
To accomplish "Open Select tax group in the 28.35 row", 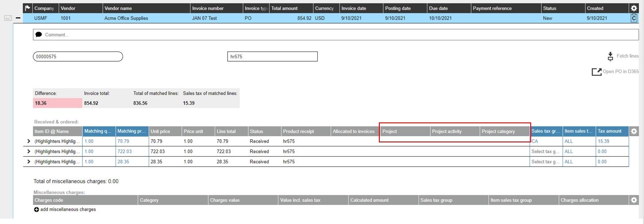I will coord(546,162).
